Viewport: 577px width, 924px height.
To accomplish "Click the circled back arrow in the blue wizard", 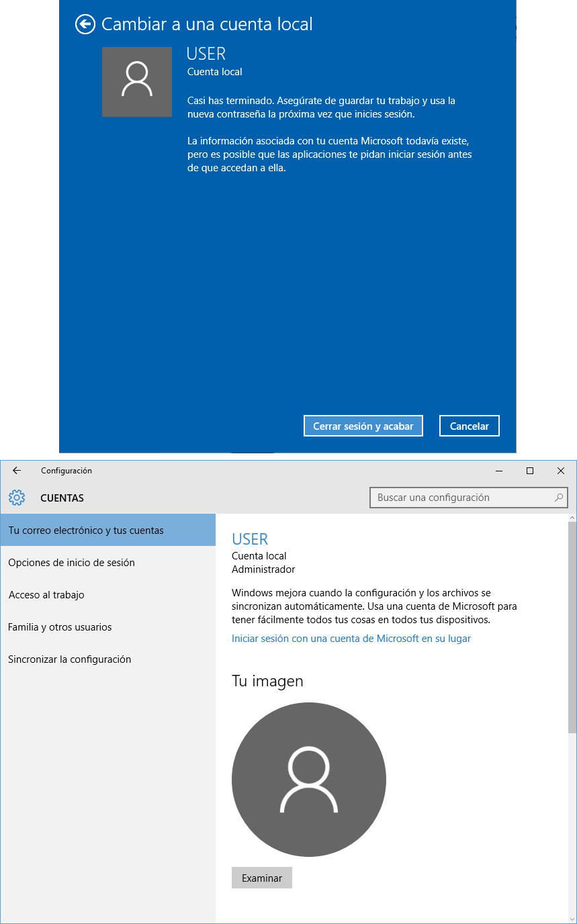I will (x=85, y=24).
